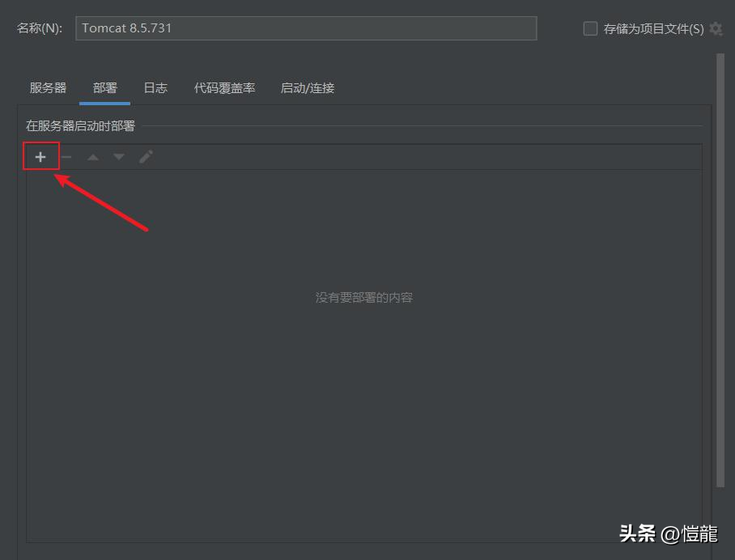This screenshot has height=560, width=735.
Task: Click the vertical scrollbar on the right
Action: [720, 270]
